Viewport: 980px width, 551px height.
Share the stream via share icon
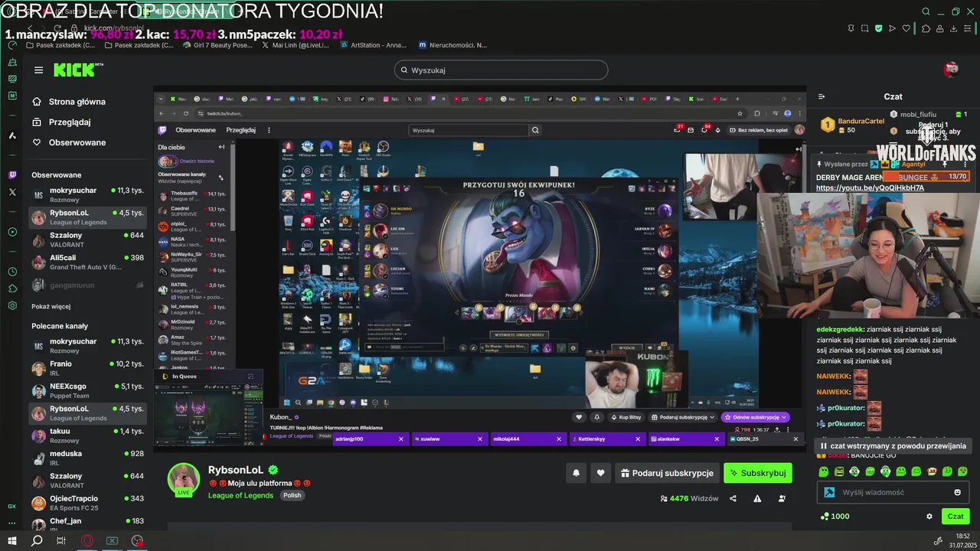[733, 498]
